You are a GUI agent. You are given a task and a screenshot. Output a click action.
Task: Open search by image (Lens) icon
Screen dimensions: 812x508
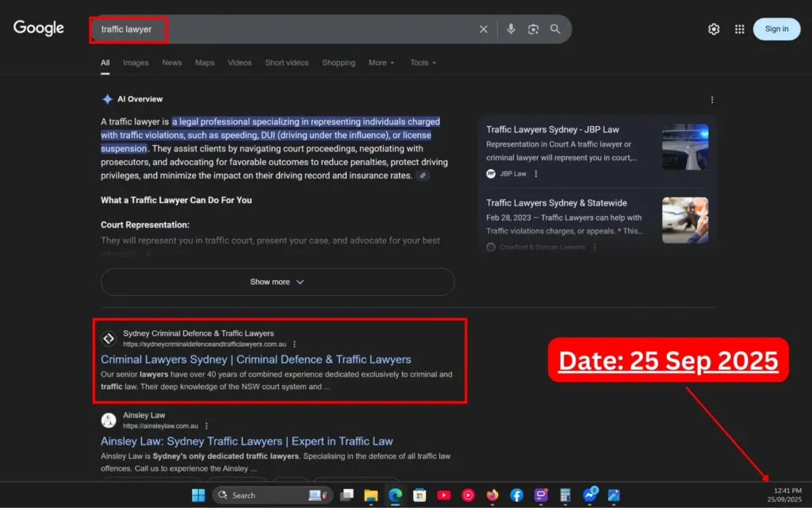[534, 29]
